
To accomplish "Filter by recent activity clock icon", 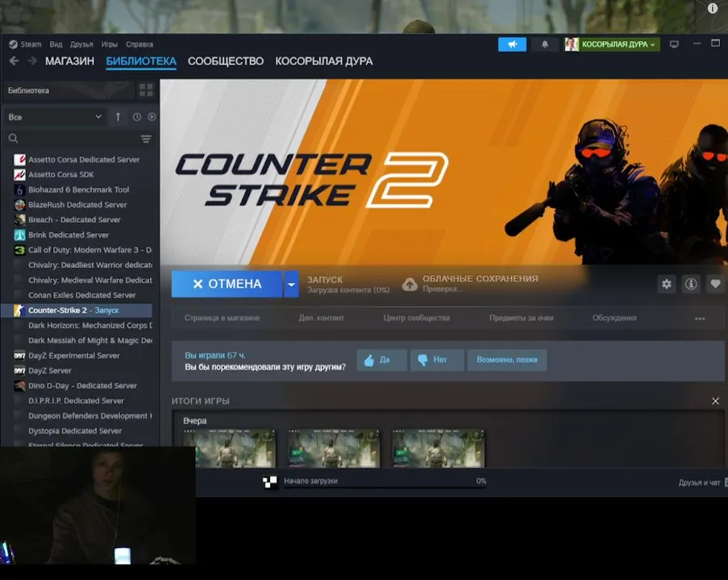I will (136, 117).
